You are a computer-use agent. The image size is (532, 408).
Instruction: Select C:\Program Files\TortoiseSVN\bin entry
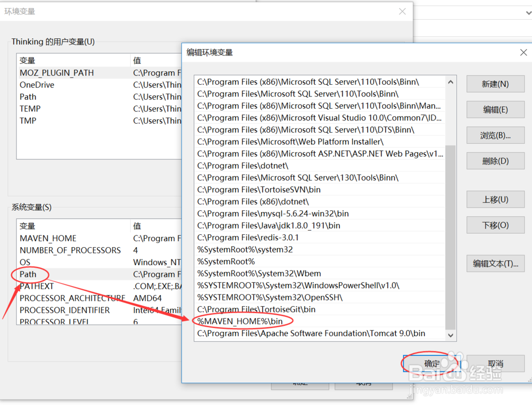pyautogui.click(x=320, y=190)
